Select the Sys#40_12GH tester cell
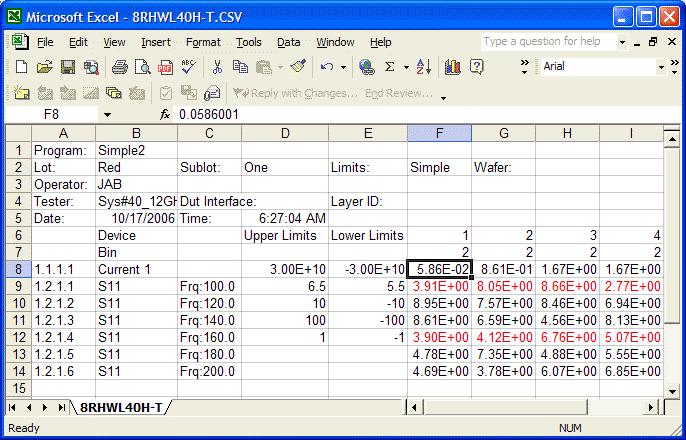Viewport: 686px width, 440px height. [x=136, y=202]
